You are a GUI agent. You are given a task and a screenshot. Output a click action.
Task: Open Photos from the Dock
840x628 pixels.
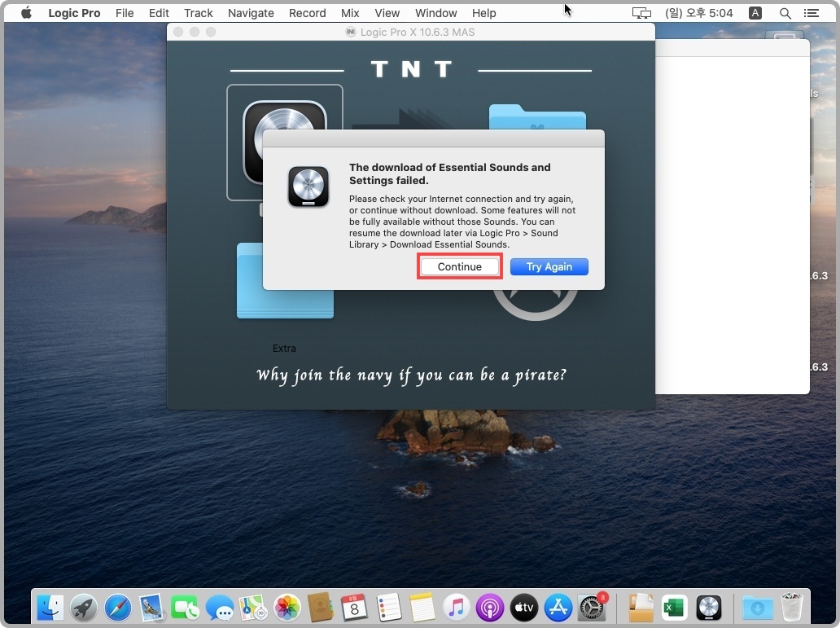(x=287, y=608)
